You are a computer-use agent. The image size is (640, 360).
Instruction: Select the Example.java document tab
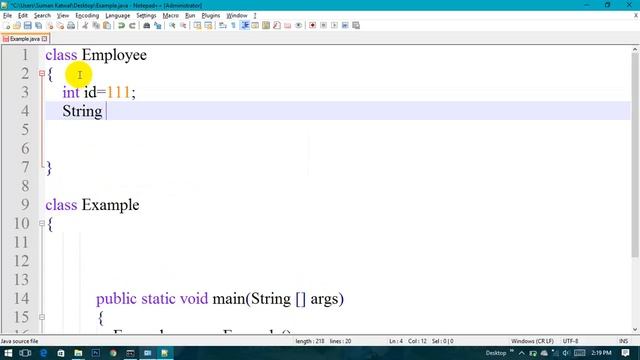point(24,39)
